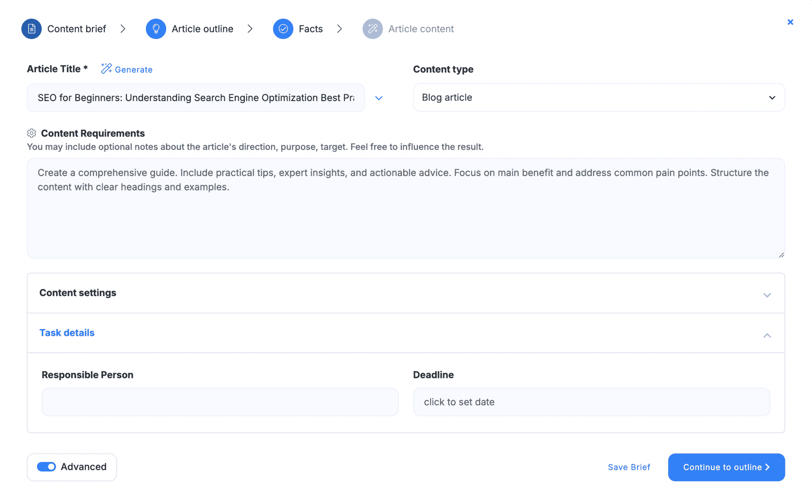812x504 pixels.
Task: Click the Generate sparkle icon next to Article Title
Action: [x=106, y=69]
